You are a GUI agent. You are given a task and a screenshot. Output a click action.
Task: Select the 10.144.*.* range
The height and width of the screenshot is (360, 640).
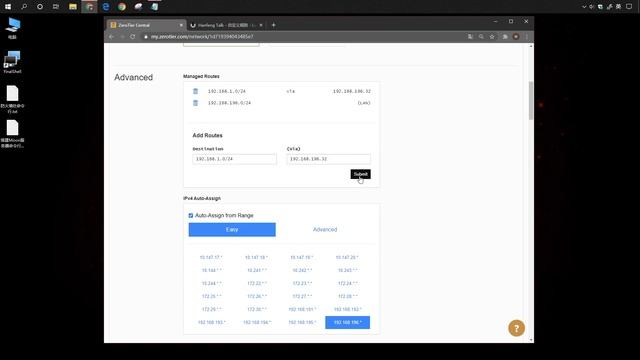(x=211, y=271)
